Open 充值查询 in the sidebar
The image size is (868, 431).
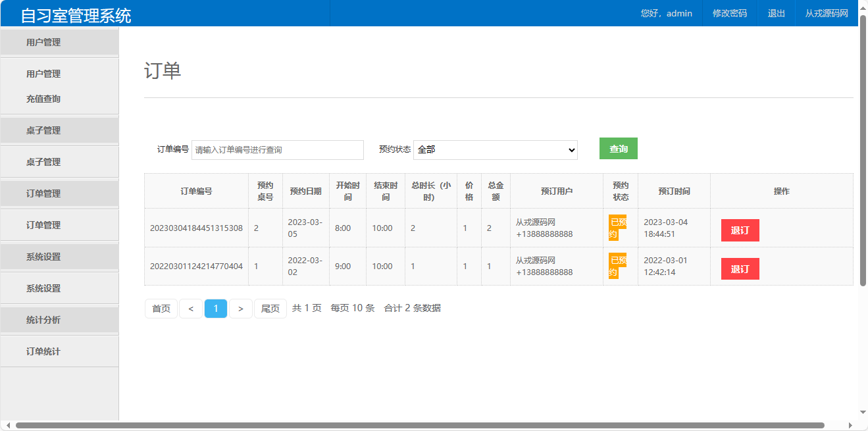[43, 99]
